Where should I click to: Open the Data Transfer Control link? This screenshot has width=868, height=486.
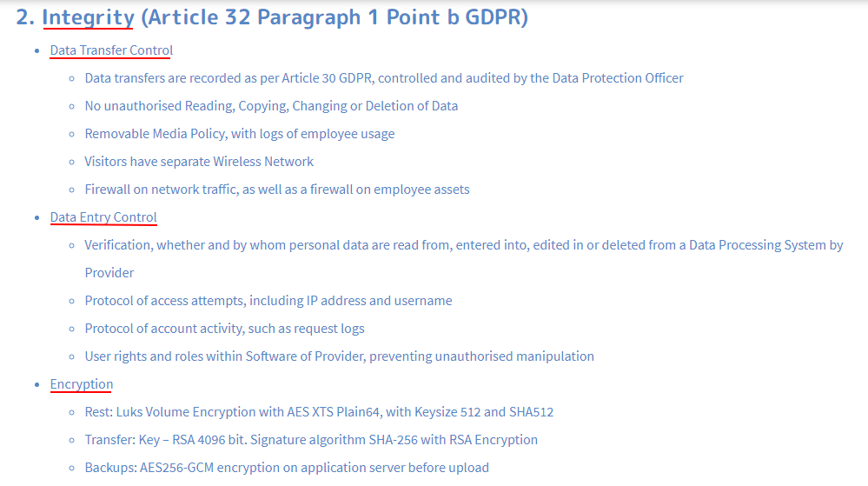click(x=111, y=50)
